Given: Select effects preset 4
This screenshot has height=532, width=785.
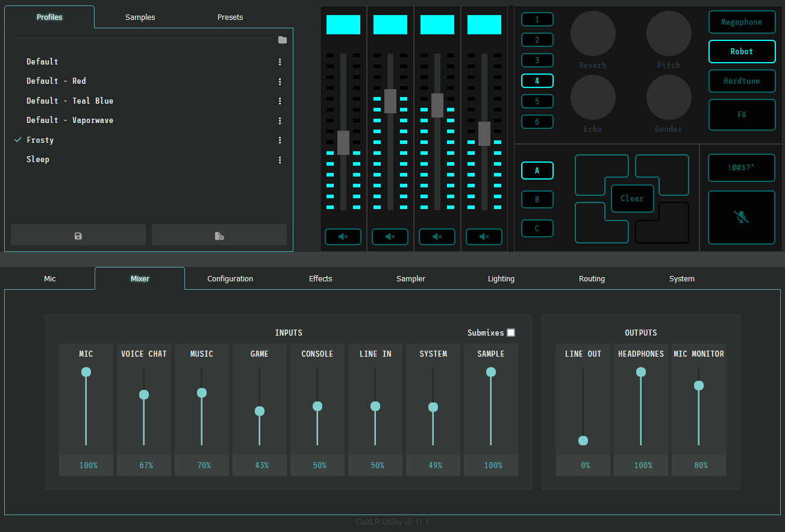Looking at the screenshot, I should pos(537,81).
